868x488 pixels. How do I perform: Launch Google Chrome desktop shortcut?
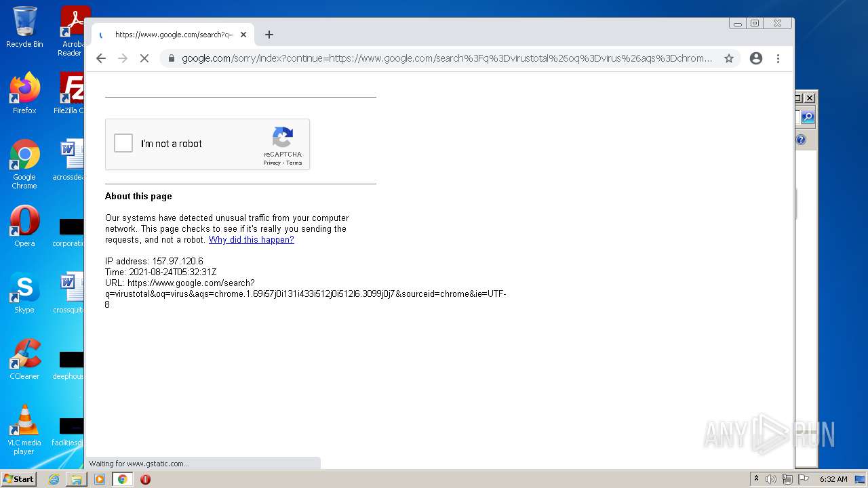(x=24, y=164)
